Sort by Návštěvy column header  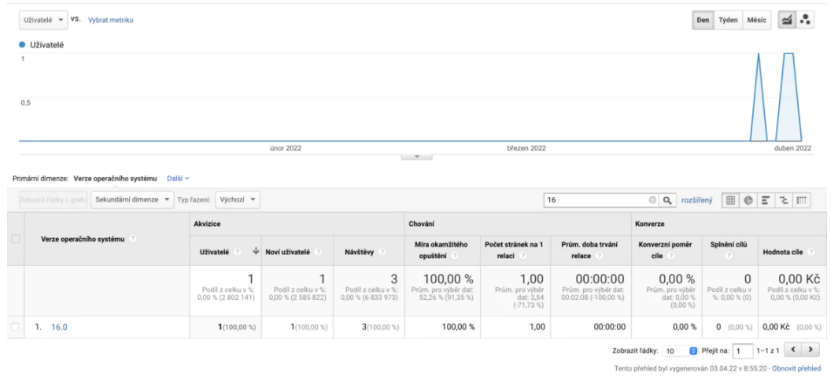[x=360, y=252]
